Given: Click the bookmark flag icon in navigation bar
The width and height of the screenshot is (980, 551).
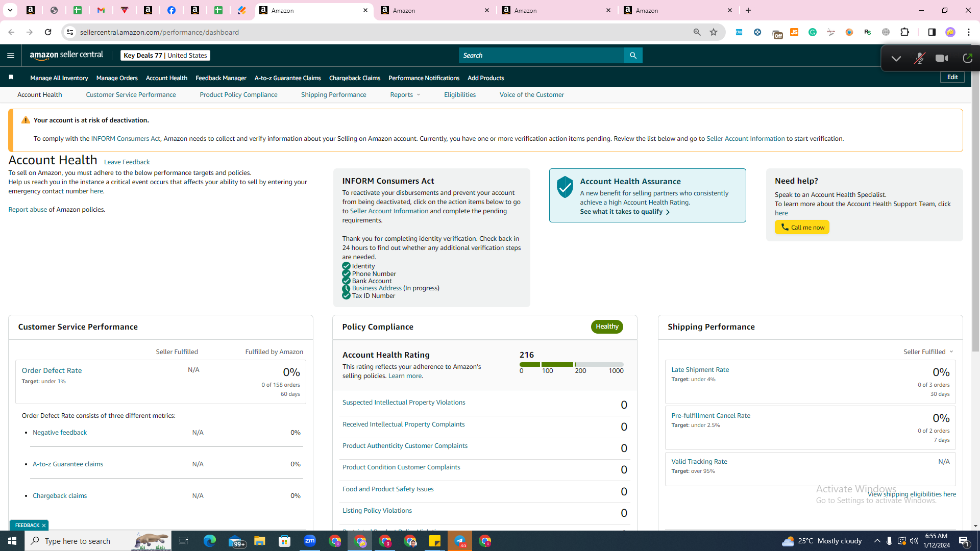Looking at the screenshot, I should [11, 78].
